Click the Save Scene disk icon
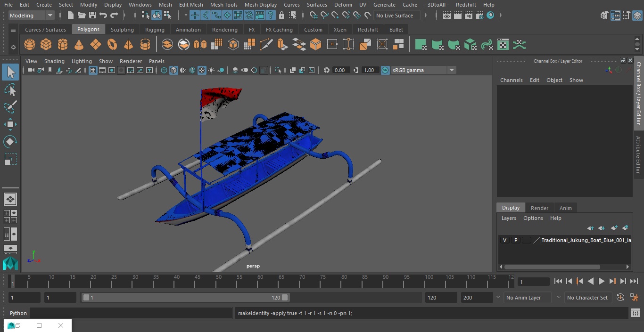 tap(92, 16)
